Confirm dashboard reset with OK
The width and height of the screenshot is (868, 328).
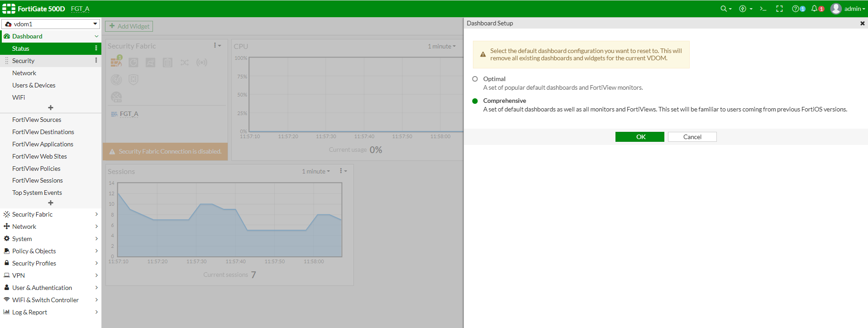point(639,137)
